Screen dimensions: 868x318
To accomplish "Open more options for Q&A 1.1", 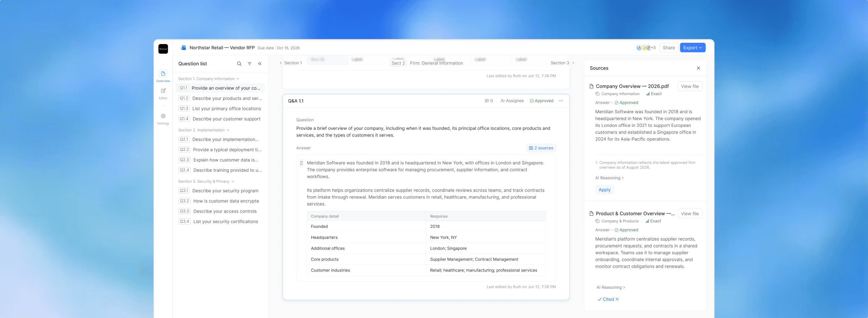I will click(x=561, y=101).
